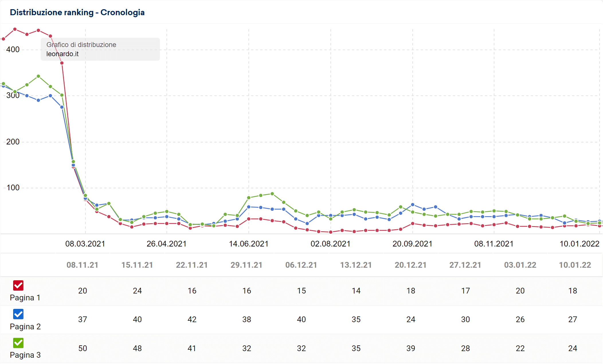Click the 02.08.2021 axis date label
603x364 pixels.
(330, 244)
